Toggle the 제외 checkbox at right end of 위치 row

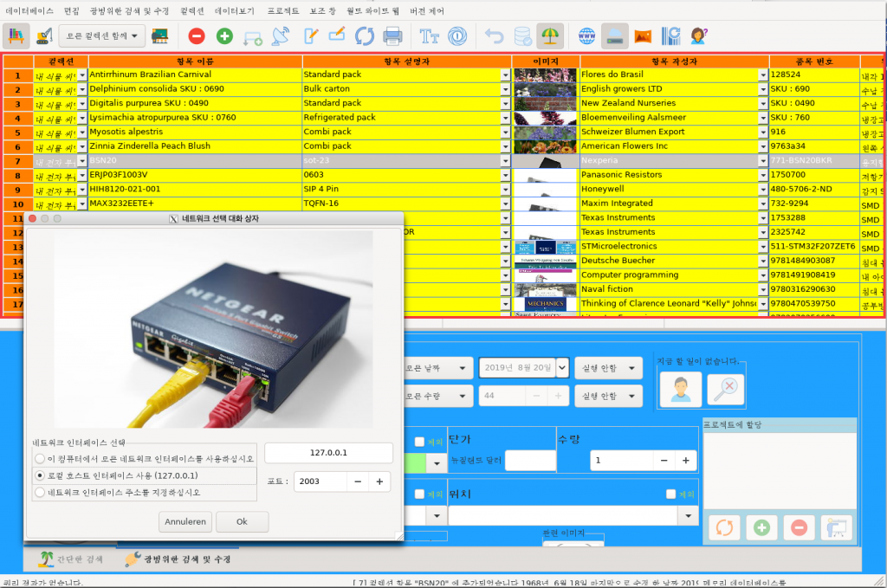click(671, 494)
